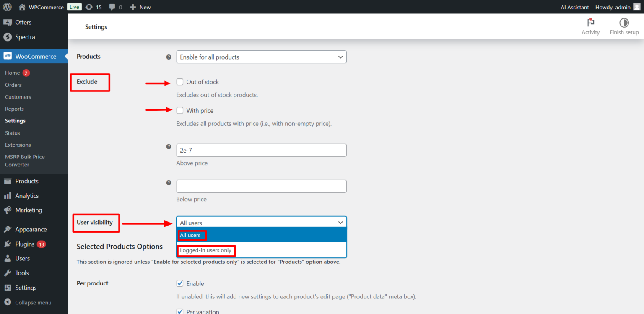Open the AI Assistant link
644x314 pixels.
point(574,7)
